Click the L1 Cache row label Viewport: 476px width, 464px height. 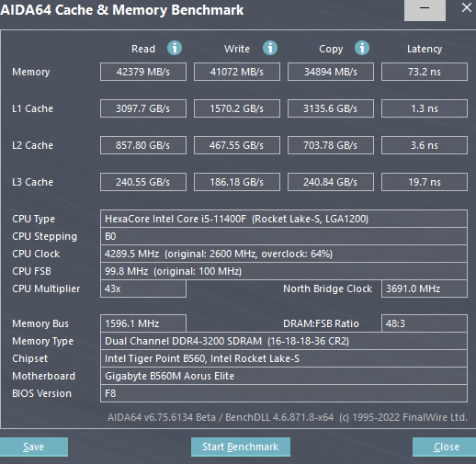(32, 108)
